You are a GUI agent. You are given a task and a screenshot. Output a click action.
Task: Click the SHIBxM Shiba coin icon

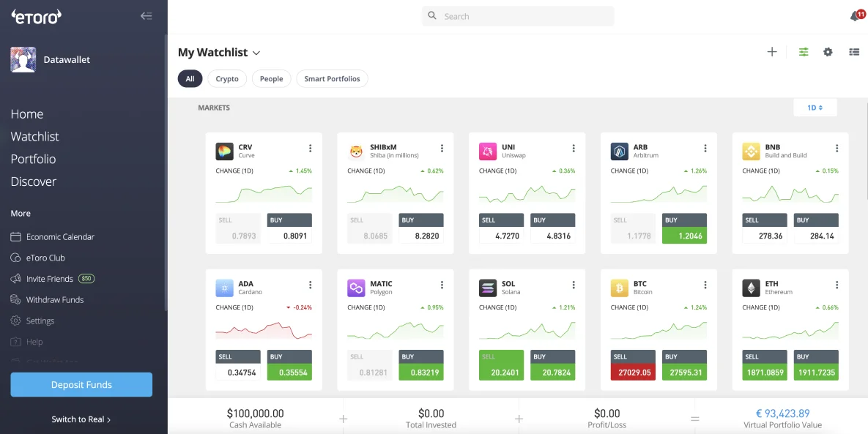tap(356, 151)
